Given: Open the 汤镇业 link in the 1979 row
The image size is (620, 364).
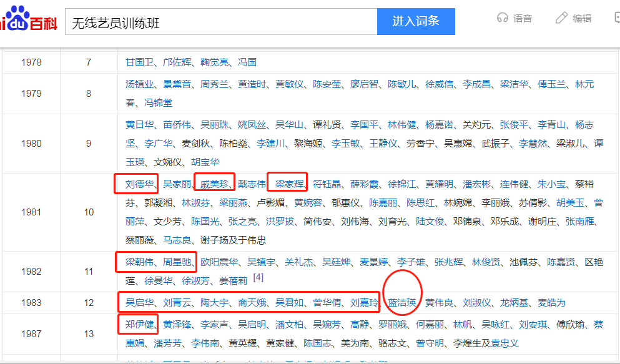Looking at the screenshot, I should click(x=138, y=84).
